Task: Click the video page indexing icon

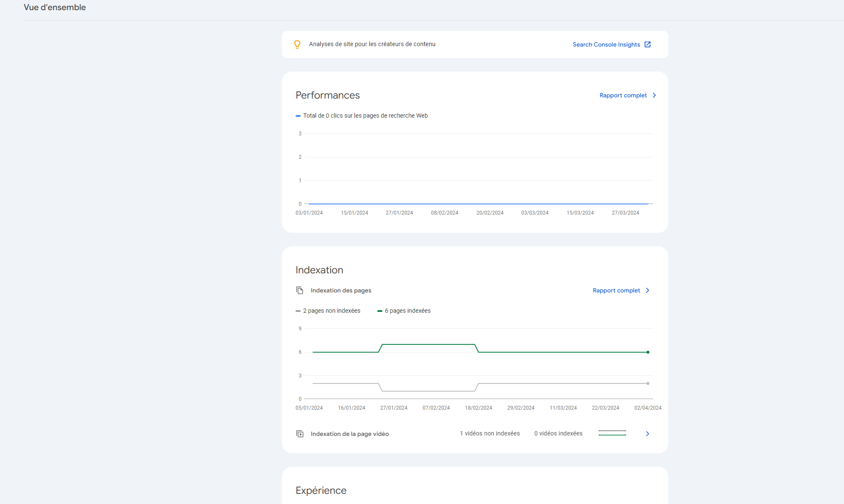Action: [300, 434]
